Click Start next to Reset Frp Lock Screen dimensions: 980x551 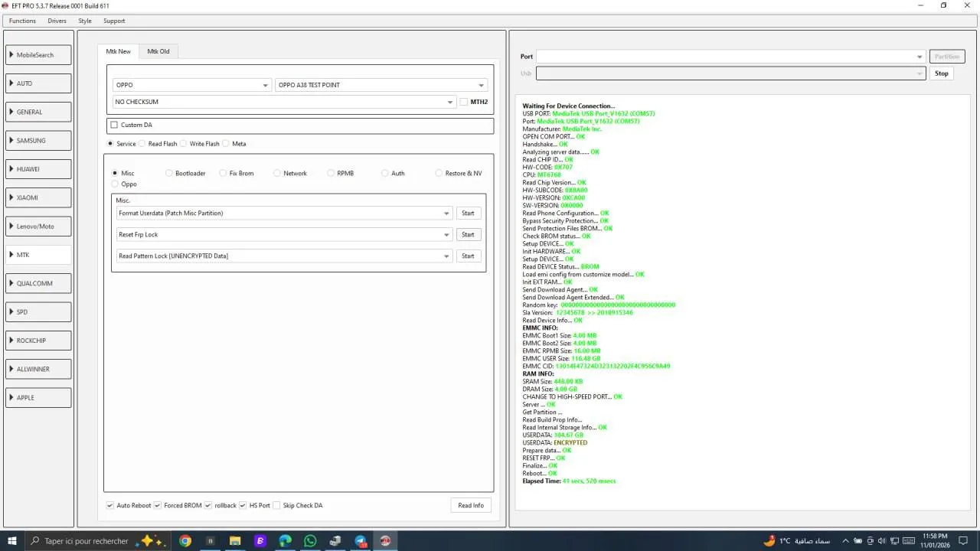coord(468,235)
